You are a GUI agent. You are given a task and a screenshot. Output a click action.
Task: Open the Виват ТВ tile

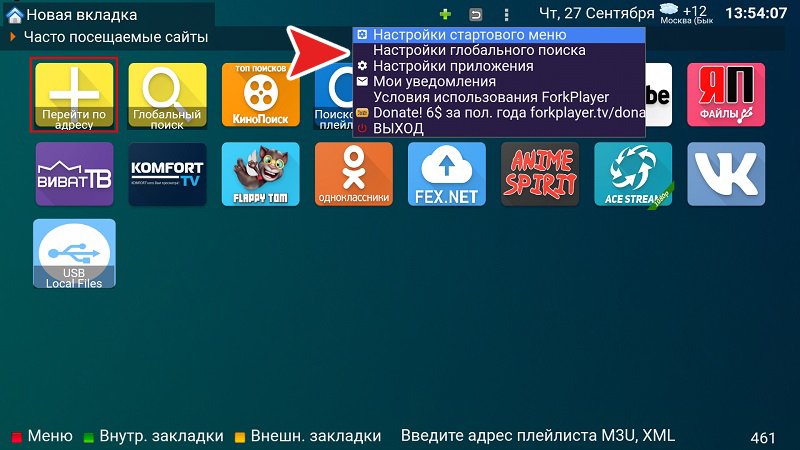(74, 174)
